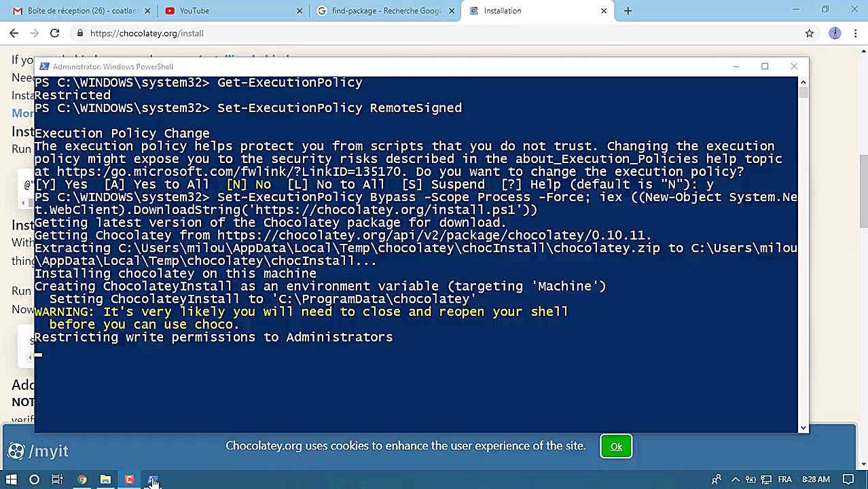868x489 pixels.
Task: Go back using the browser back arrow
Action: (14, 33)
